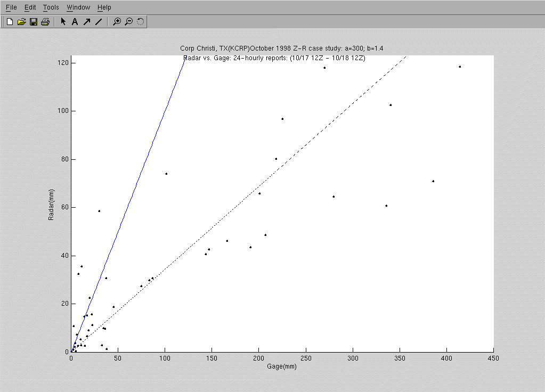Click the New Figure toolbar icon
Image resolution: width=545 pixels, height=392 pixels.
coord(10,22)
